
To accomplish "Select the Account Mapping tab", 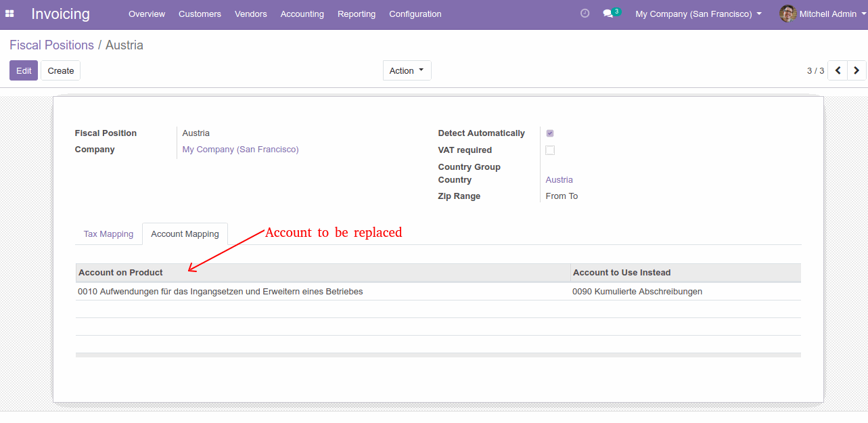I will point(185,233).
